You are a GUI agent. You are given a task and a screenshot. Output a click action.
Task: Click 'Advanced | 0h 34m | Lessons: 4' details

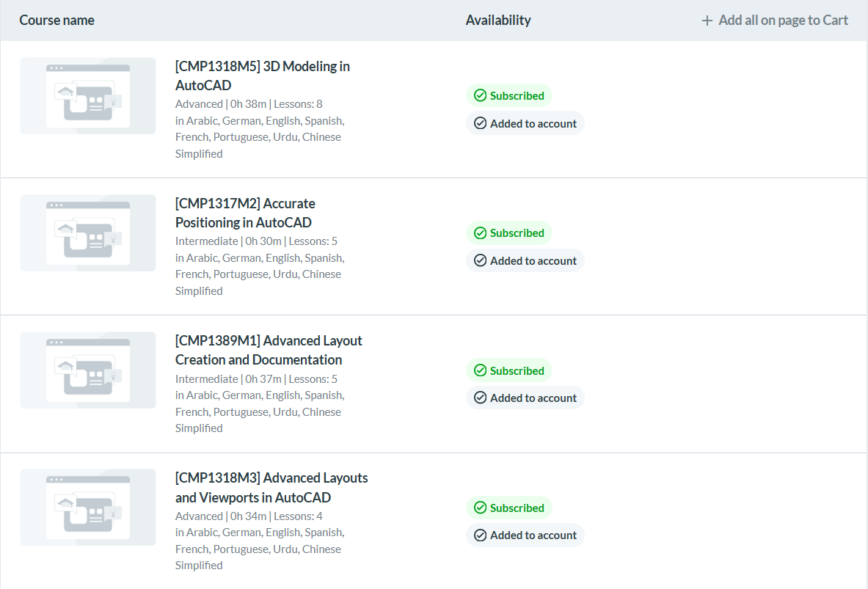(x=249, y=516)
